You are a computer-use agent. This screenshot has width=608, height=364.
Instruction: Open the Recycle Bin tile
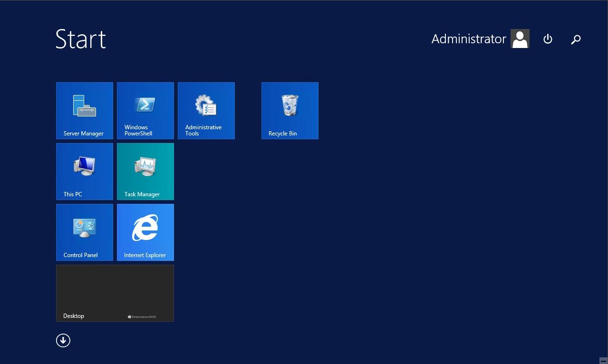(290, 111)
